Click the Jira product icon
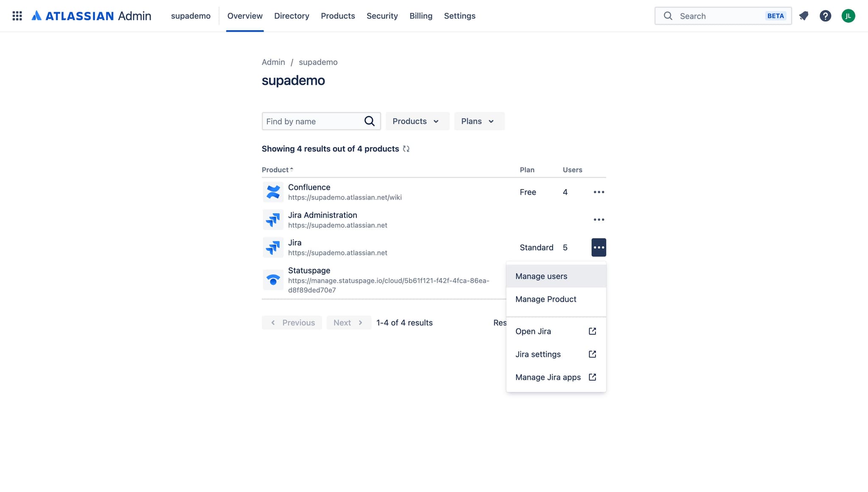The image size is (868, 492). [273, 247]
